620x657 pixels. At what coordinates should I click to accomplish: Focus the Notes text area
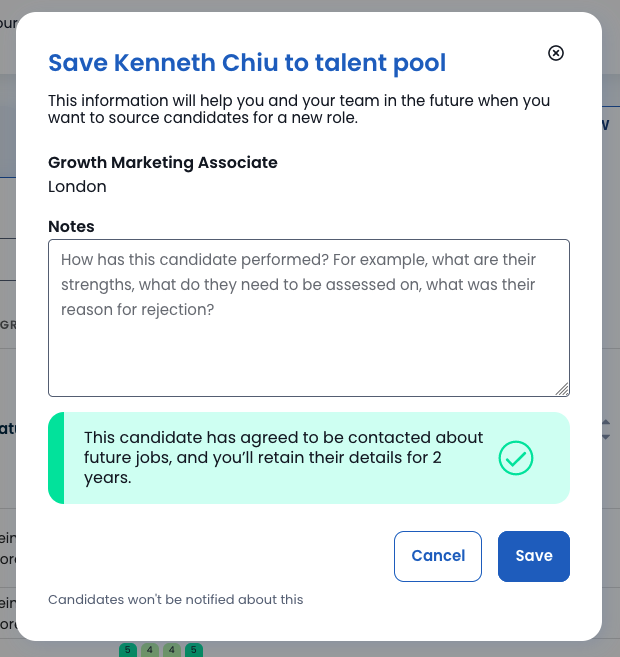tap(308, 330)
